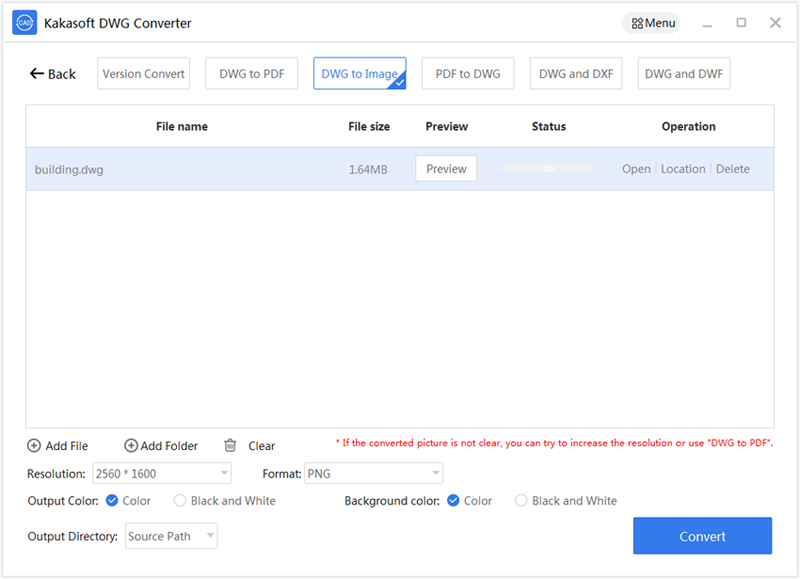The image size is (800, 579).
Task: Select Output Color: Black and White option
Action: tap(180, 500)
